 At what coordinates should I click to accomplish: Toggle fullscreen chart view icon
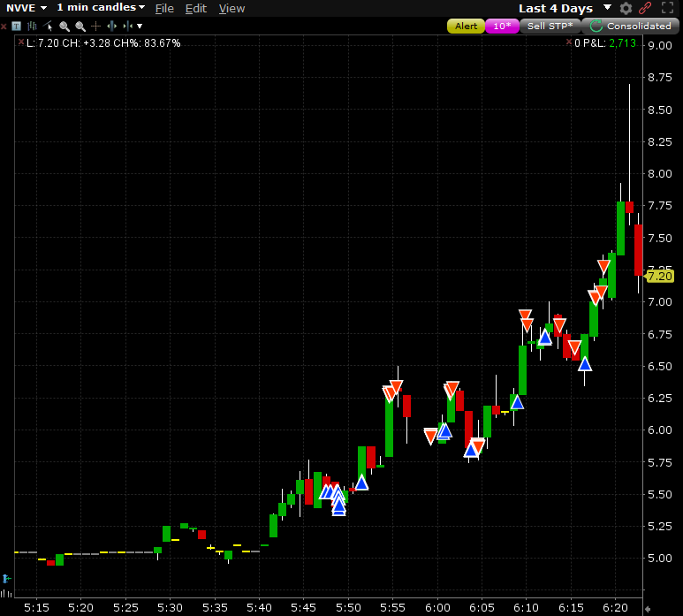pyautogui.click(x=667, y=8)
